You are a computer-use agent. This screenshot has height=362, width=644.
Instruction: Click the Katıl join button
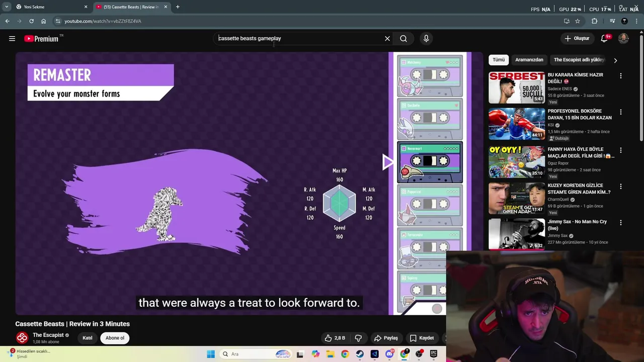pyautogui.click(x=88, y=338)
